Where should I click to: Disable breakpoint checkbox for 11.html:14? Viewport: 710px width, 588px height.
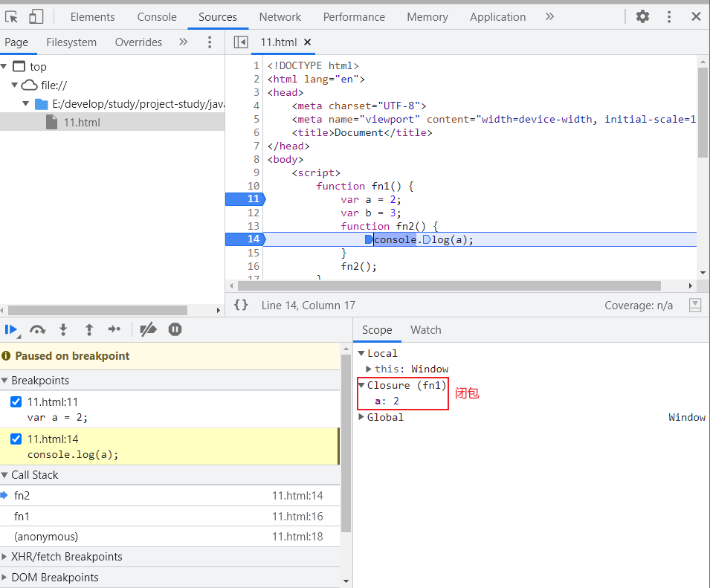click(16, 439)
